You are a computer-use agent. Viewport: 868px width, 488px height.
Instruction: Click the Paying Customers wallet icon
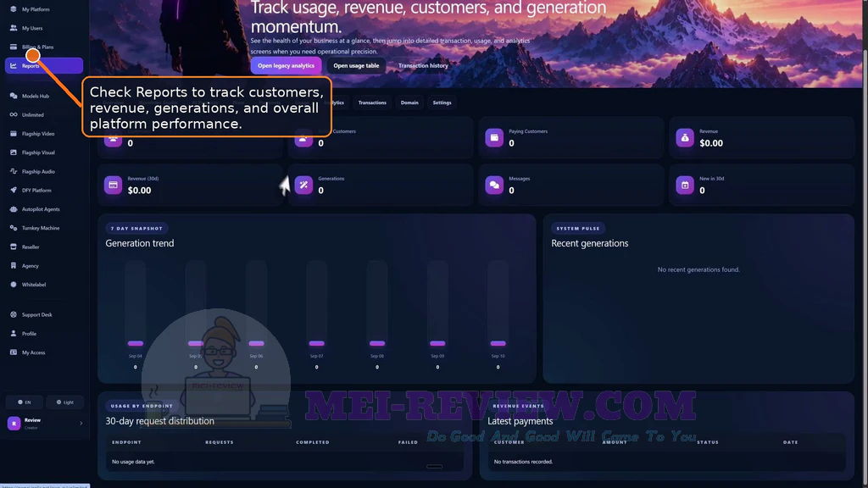[494, 138]
